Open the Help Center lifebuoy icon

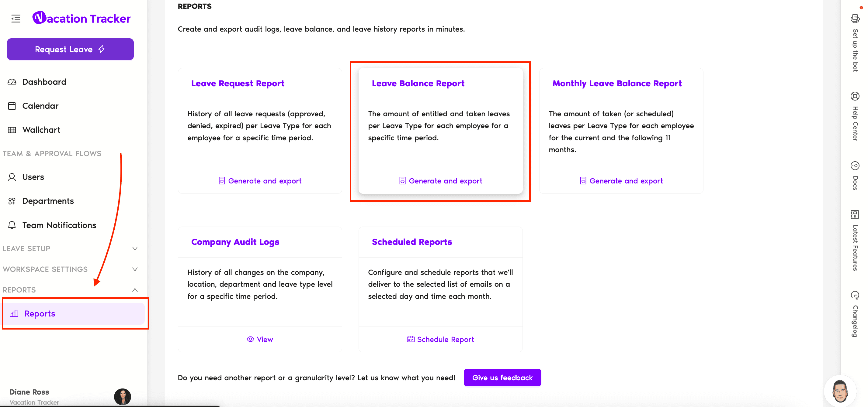pos(855,96)
